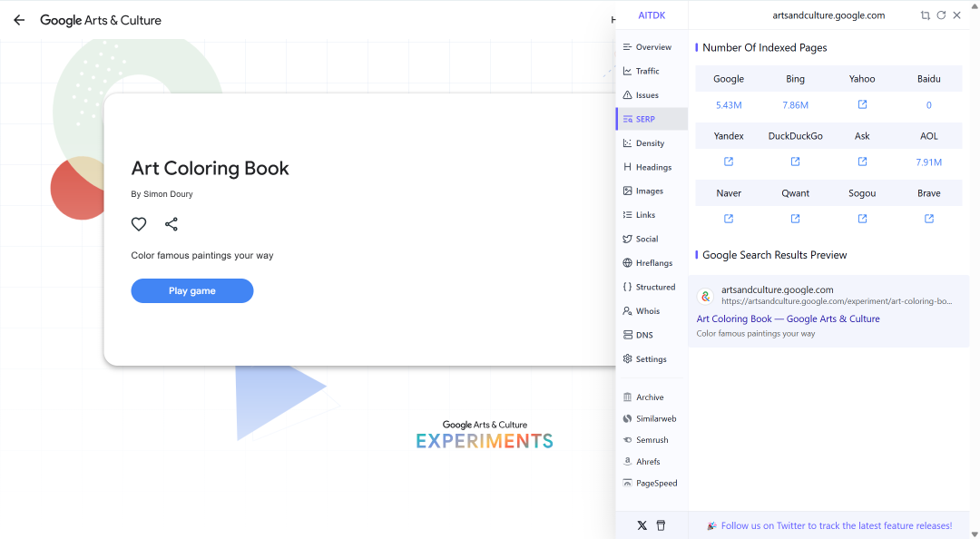Open Yandex indexed pages external link icon
The height and width of the screenshot is (539, 980).
[729, 162]
